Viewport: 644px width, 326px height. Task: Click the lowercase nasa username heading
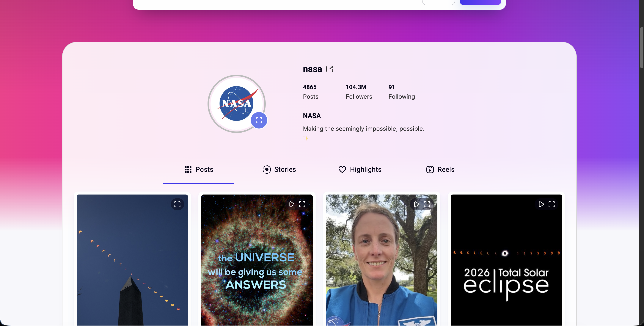pyautogui.click(x=312, y=69)
